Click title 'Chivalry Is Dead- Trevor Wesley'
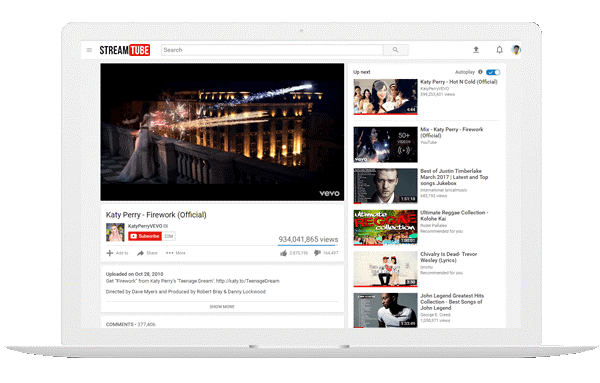 click(448, 257)
